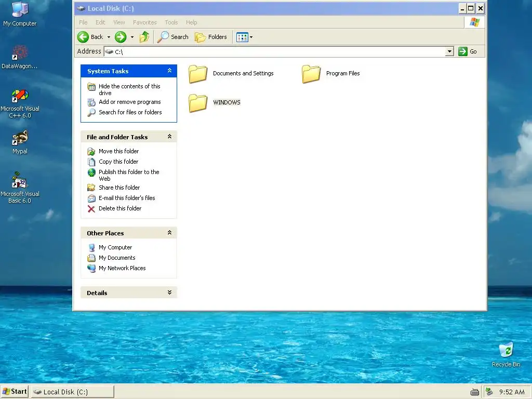
Task: Click the red X delete icon
Action: click(x=91, y=209)
